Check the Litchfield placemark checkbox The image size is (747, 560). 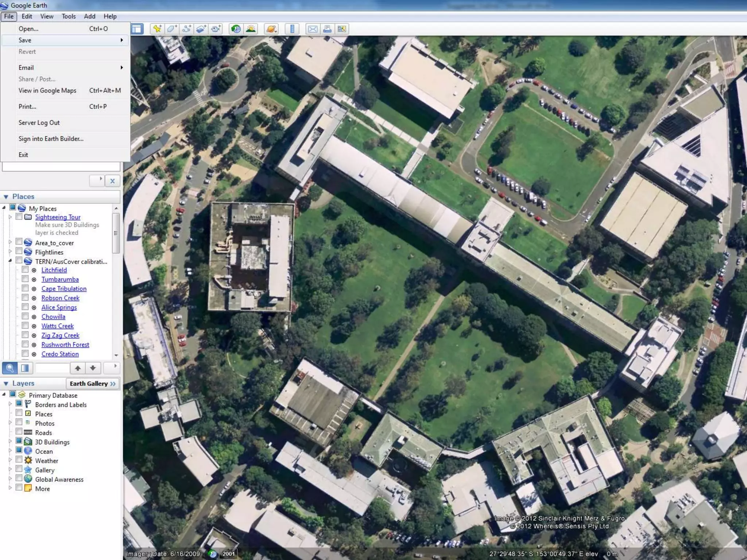click(25, 270)
